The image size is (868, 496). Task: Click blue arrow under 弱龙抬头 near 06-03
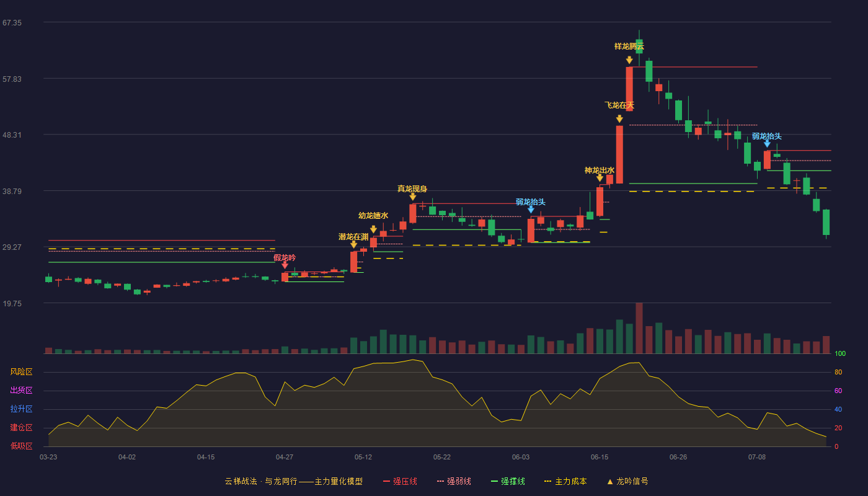point(531,210)
